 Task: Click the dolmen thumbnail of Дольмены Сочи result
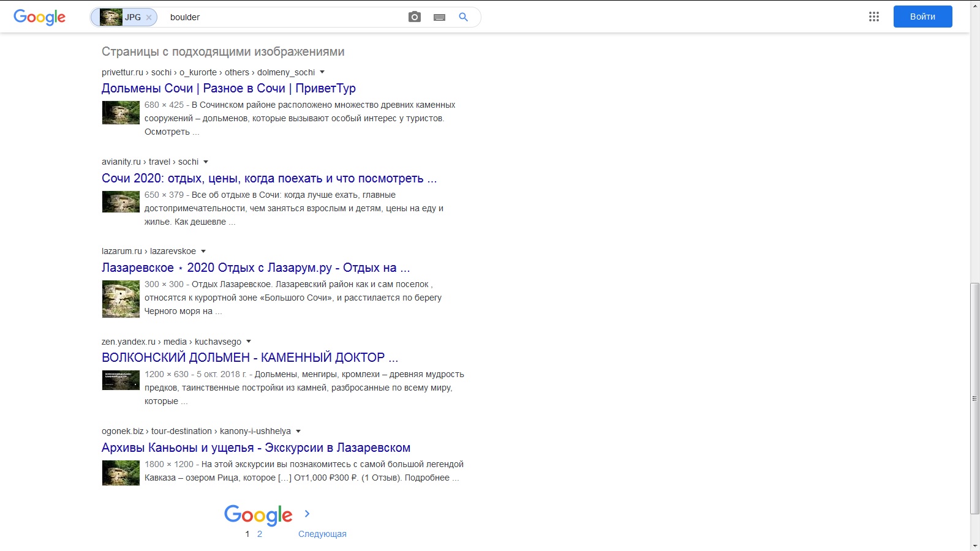tap(121, 113)
